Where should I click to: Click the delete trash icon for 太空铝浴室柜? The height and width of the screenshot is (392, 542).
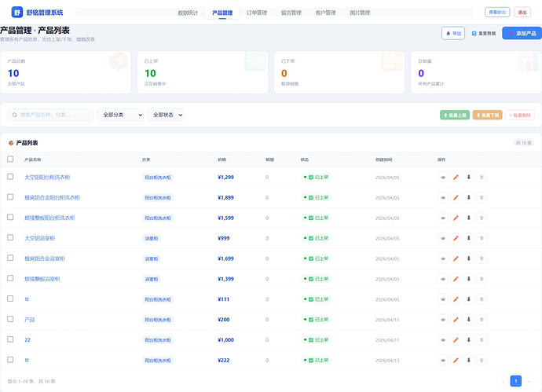(x=482, y=238)
